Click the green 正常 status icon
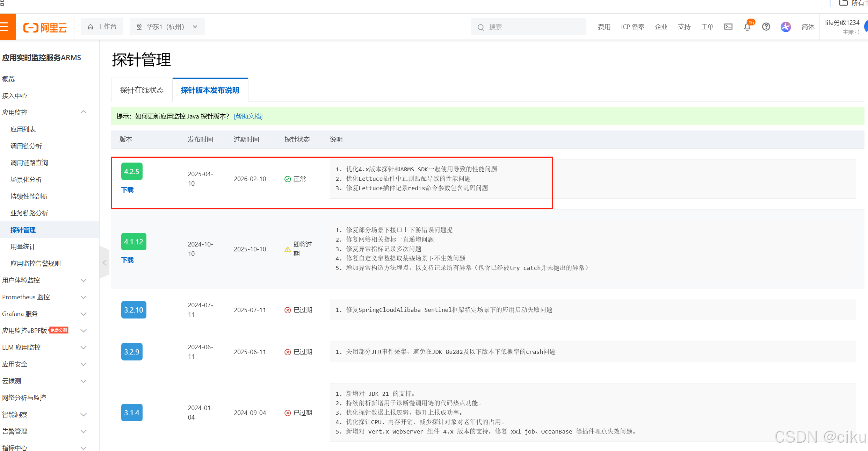 point(288,179)
